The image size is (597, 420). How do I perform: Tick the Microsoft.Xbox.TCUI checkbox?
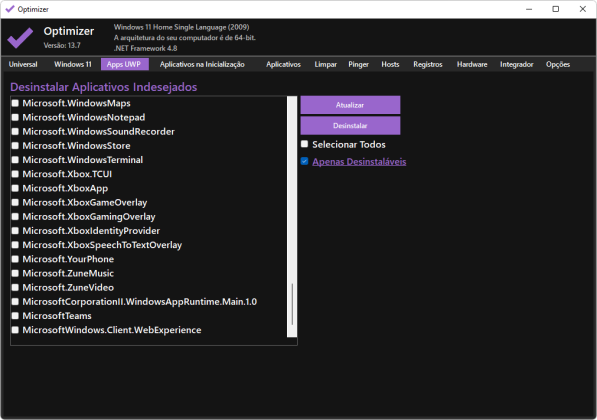(15, 174)
